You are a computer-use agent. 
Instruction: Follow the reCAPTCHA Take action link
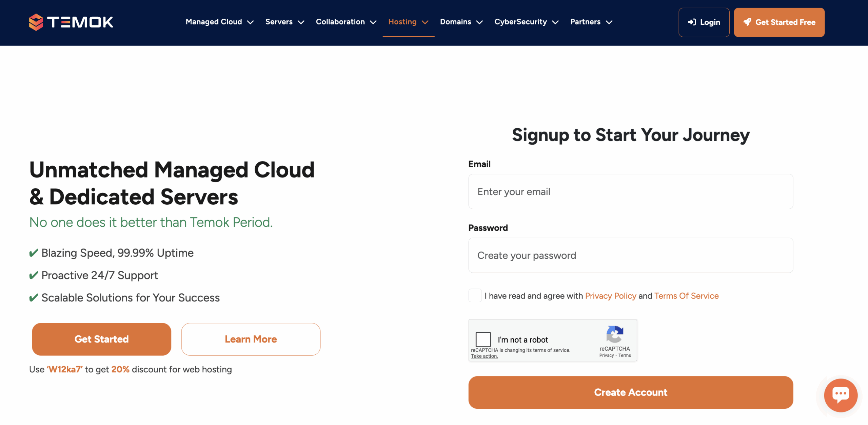click(484, 356)
